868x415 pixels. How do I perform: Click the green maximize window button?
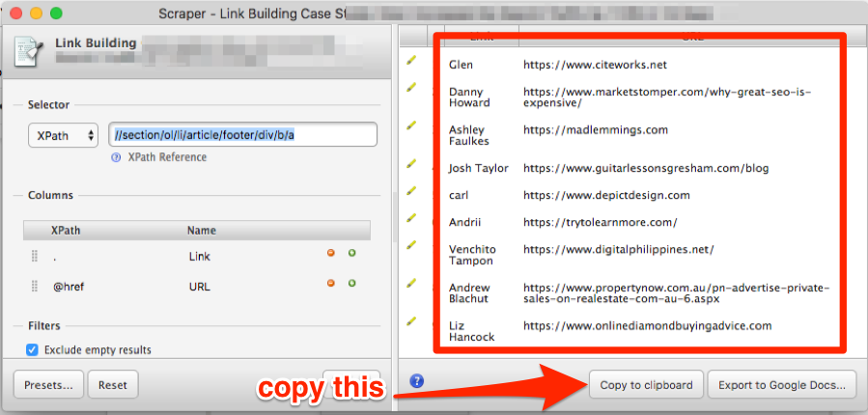pyautogui.click(x=56, y=13)
